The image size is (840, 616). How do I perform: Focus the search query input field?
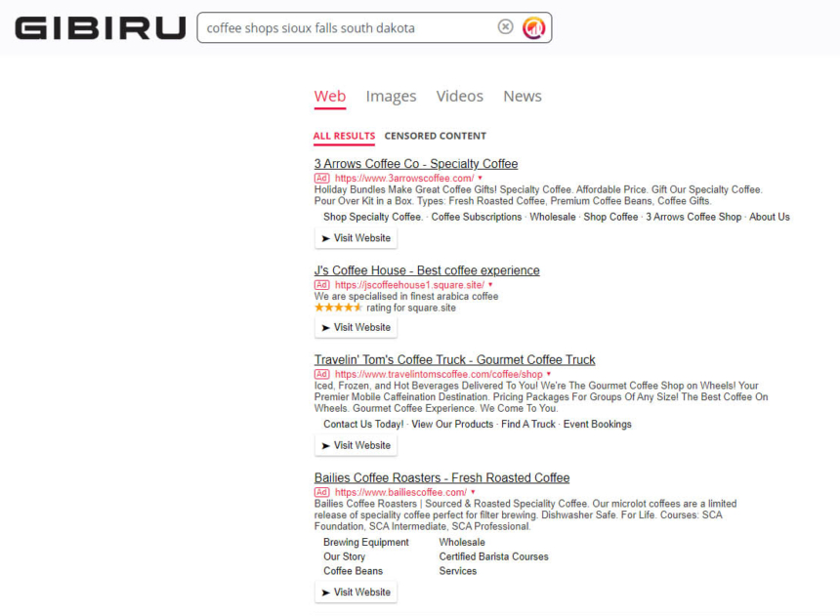347,28
